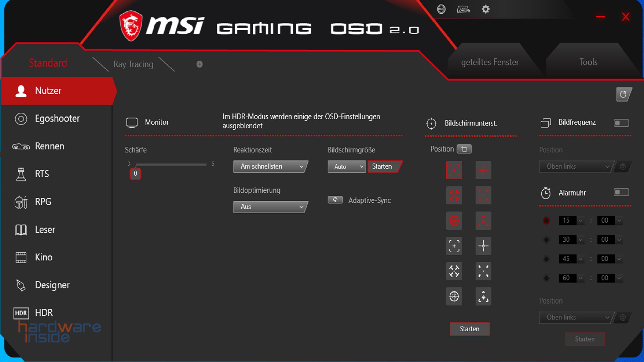Toggle the Alarmuhr switch
The image size is (644, 362).
tap(621, 192)
